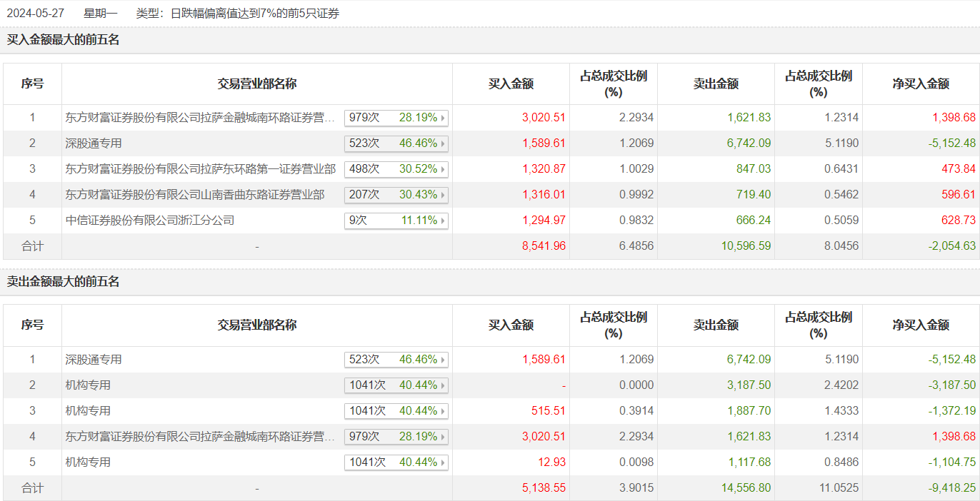Click 卖出金额 column header in top table
Viewport: 980px width, 501px height.
(x=716, y=83)
